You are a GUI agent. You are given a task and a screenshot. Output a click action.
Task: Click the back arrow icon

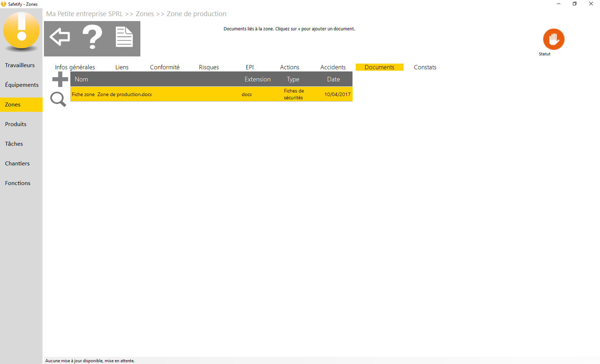click(x=60, y=37)
